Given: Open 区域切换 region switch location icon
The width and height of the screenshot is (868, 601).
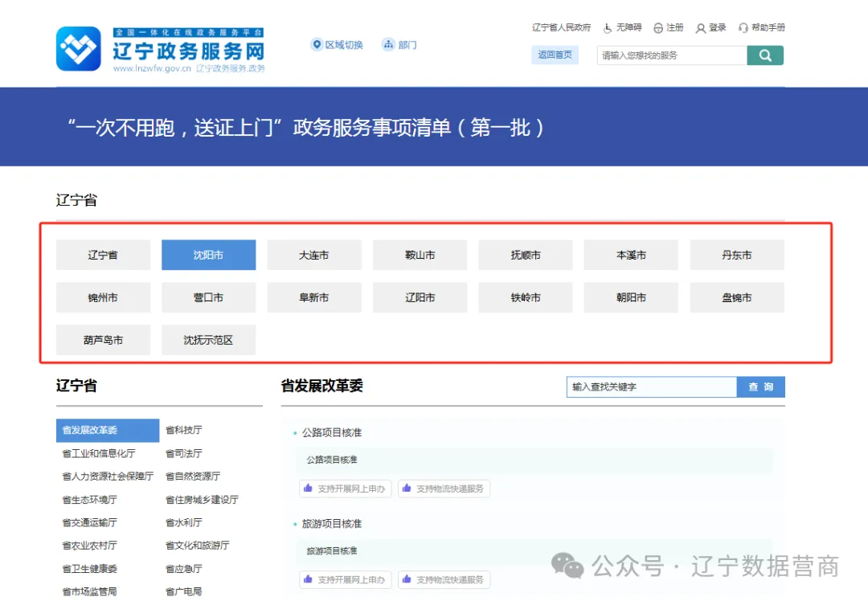Looking at the screenshot, I should point(317,45).
